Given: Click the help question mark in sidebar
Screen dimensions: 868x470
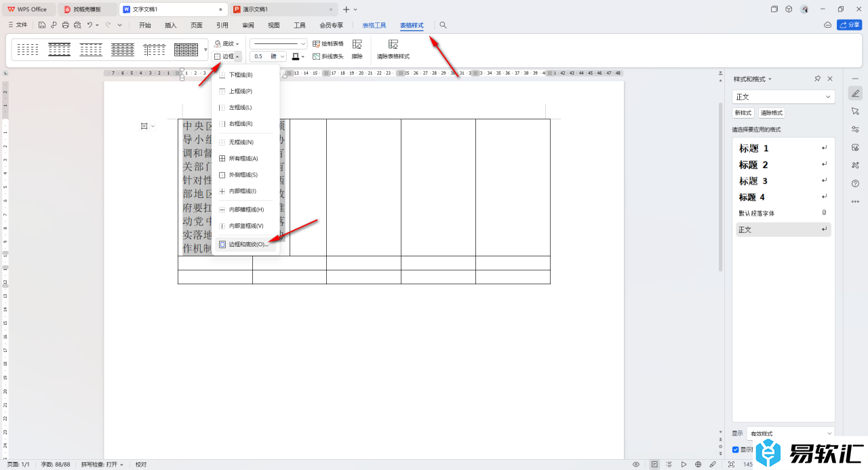Looking at the screenshot, I should point(855,183).
